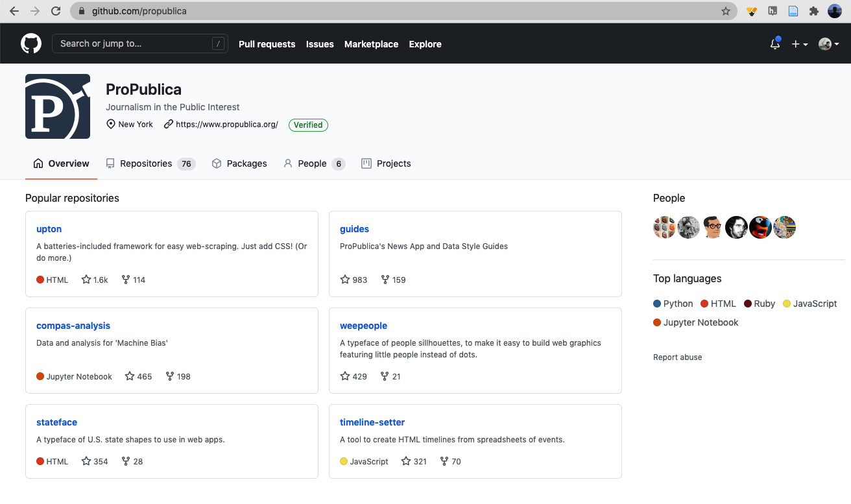Click the star count on upton
Screen dimensions: 851x504
pos(95,280)
